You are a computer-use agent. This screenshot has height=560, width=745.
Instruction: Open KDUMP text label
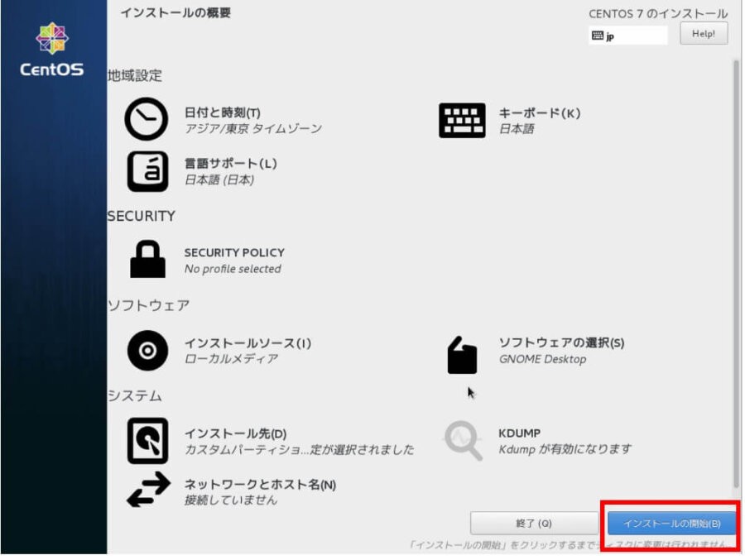tap(519, 433)
